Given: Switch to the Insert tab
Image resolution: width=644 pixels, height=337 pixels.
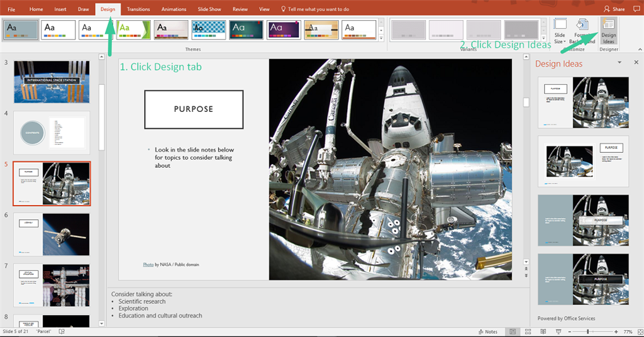Looking at the screenshot, I should point(60,9).
